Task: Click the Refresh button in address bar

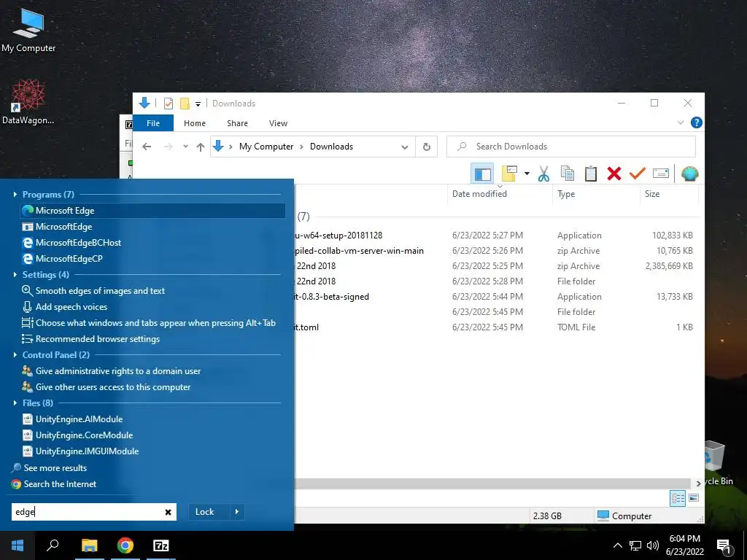Action: pyautogui.click(x=427, y=147)
